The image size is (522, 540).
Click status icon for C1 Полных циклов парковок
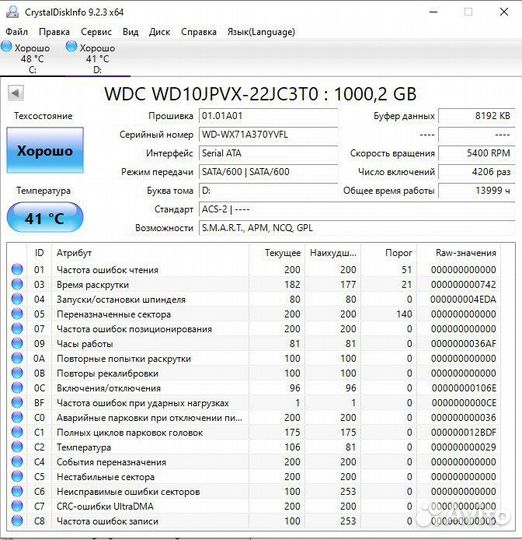17,432
